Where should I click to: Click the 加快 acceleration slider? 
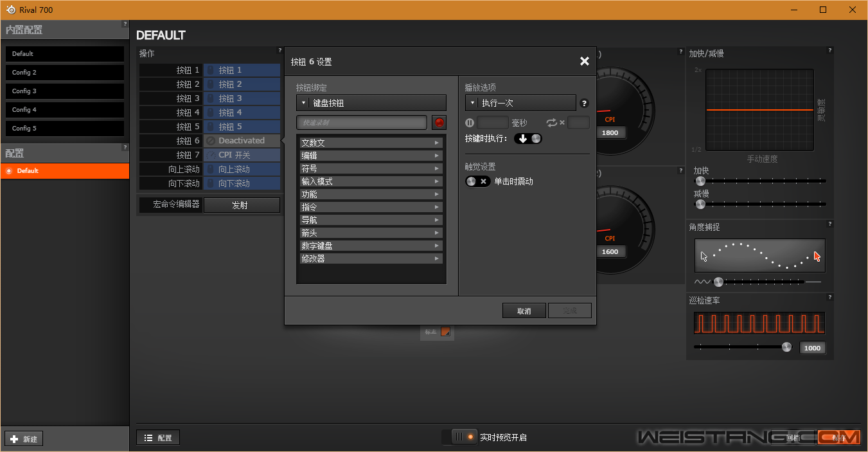click(x=761, y=181)
